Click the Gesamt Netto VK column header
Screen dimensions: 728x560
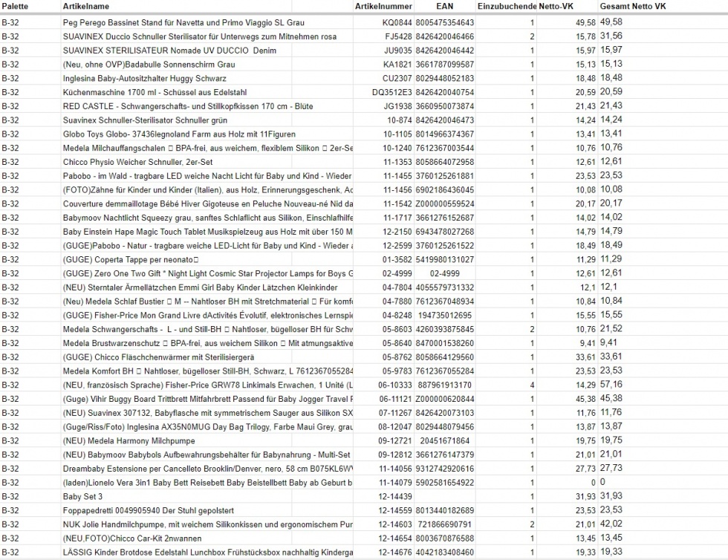(x=633, y=7)
